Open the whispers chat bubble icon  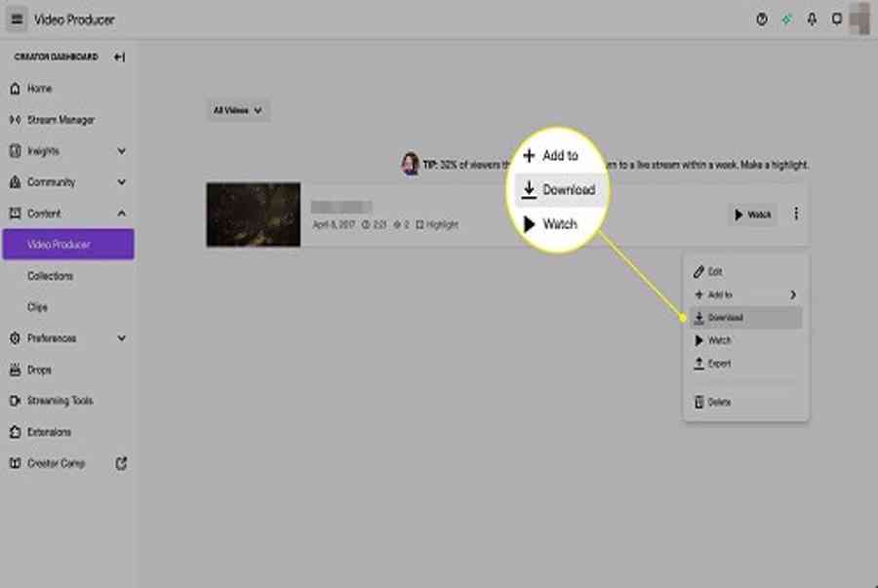(x=837, y=20)
